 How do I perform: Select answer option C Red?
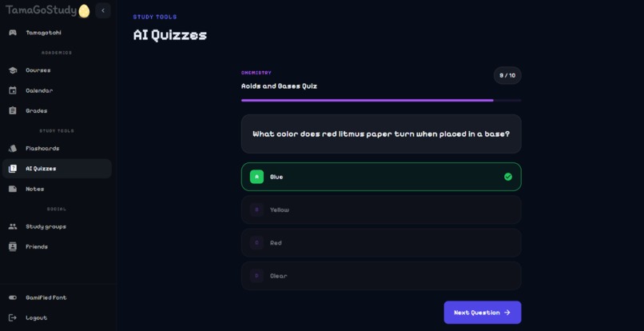tap(381, 243)
